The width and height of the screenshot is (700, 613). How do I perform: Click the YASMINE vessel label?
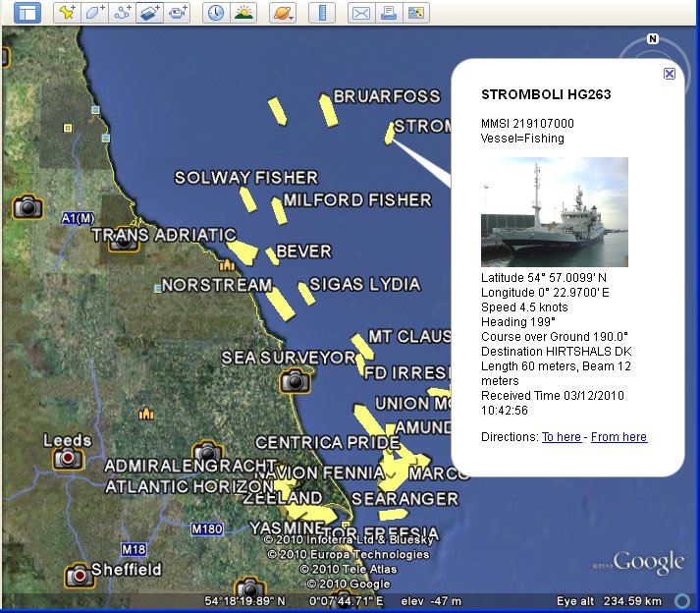287,529
